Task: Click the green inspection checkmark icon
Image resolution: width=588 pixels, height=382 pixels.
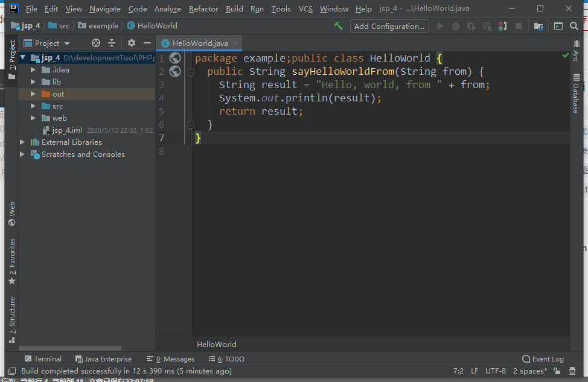Action: point(566,56)
